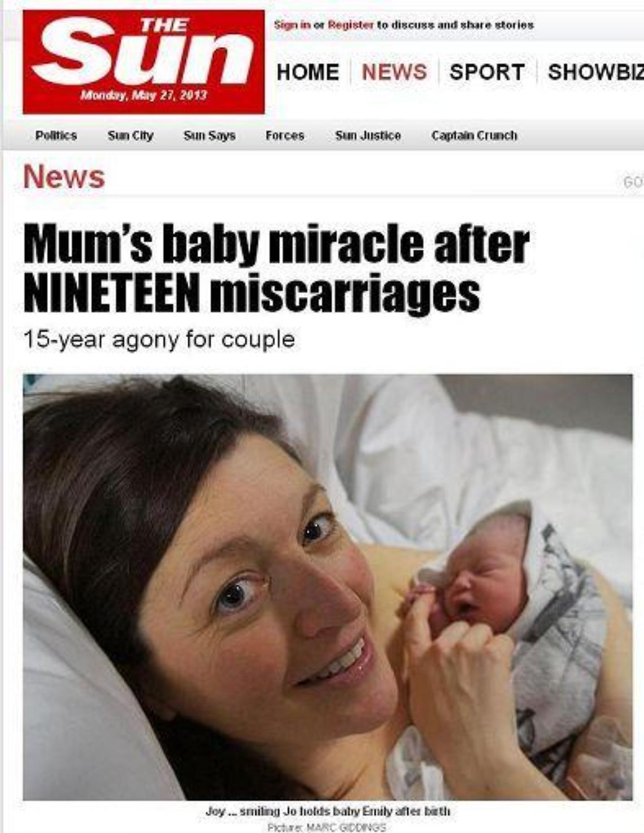
Task: Go to Forces subsection
Action: point(285,136)
